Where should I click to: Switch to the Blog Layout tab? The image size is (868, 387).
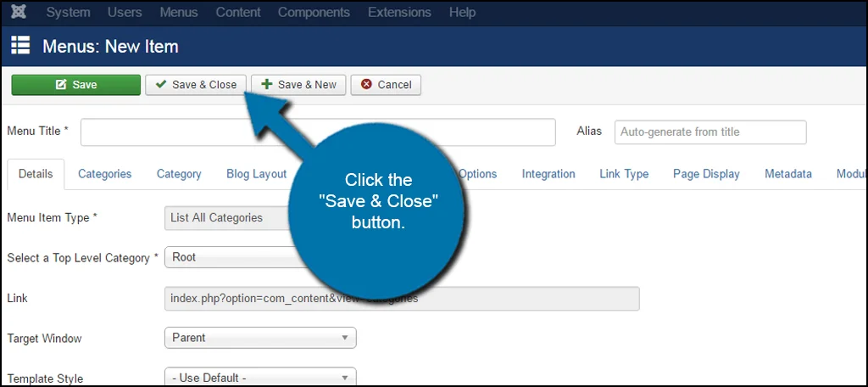(x=256, y=174)
